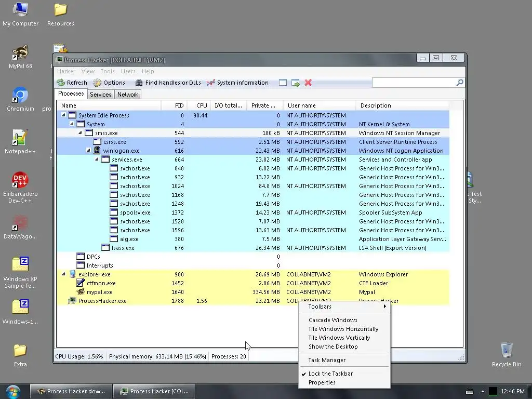Open the Help menu
Image resolution: width=532 pixels, height=399 pixels.
coord(148,71)
